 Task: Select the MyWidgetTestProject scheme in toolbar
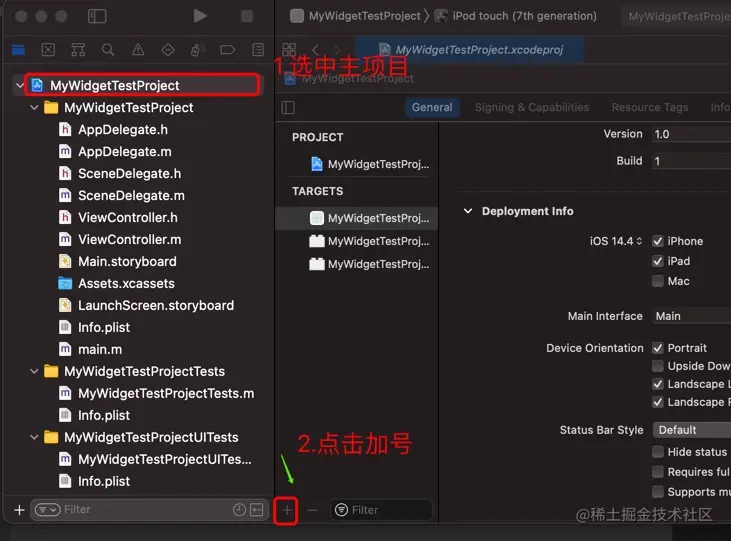[x=355, y=16]
